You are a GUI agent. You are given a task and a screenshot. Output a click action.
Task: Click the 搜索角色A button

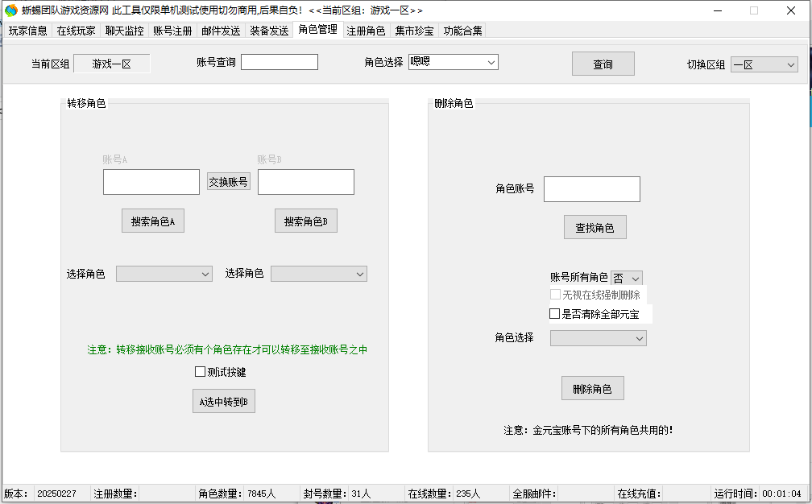(153, 221)
